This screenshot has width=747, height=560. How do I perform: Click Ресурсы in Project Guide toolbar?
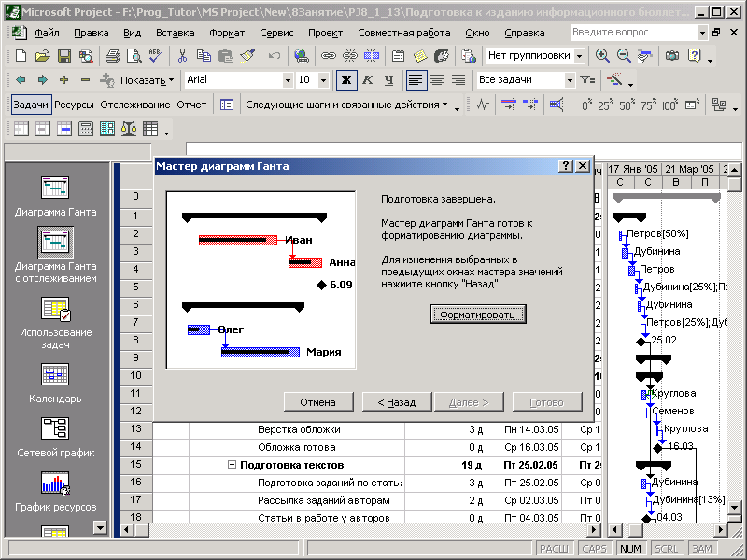(x=74, y=105)
